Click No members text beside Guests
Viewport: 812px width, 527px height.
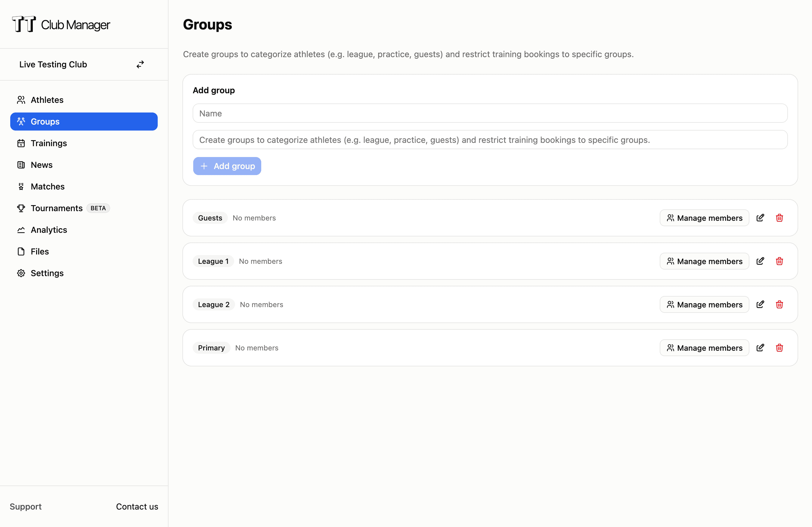click(x=254, y=218)
